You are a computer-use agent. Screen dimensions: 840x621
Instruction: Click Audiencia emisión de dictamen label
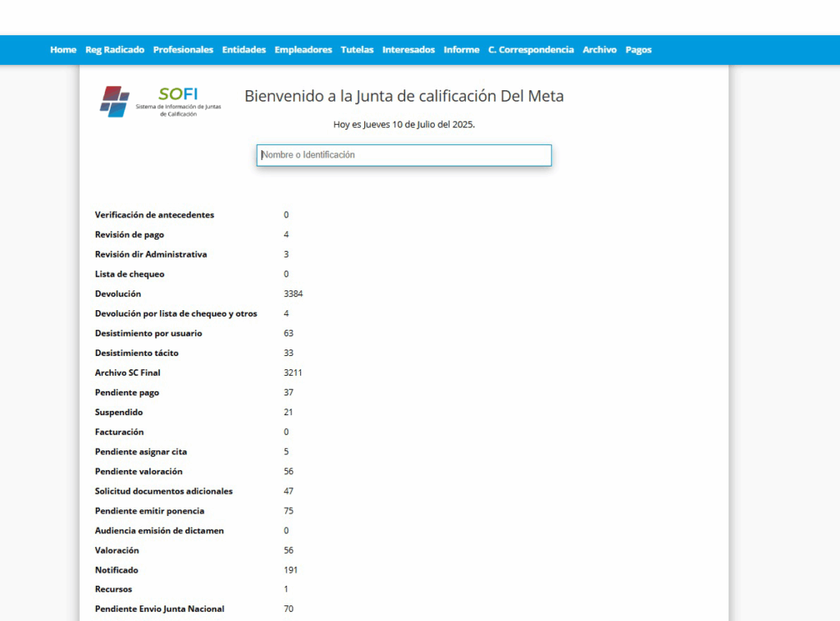[159, 531]
